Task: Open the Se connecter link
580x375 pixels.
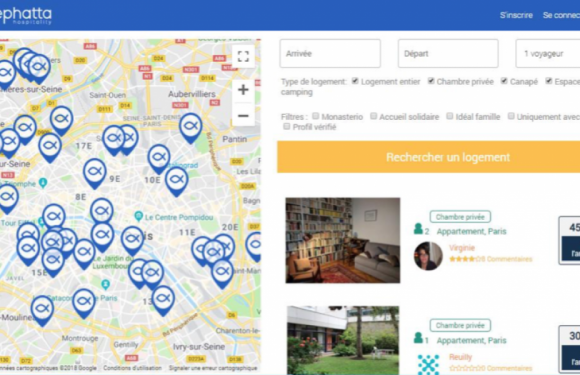Action: coord(561,15)
